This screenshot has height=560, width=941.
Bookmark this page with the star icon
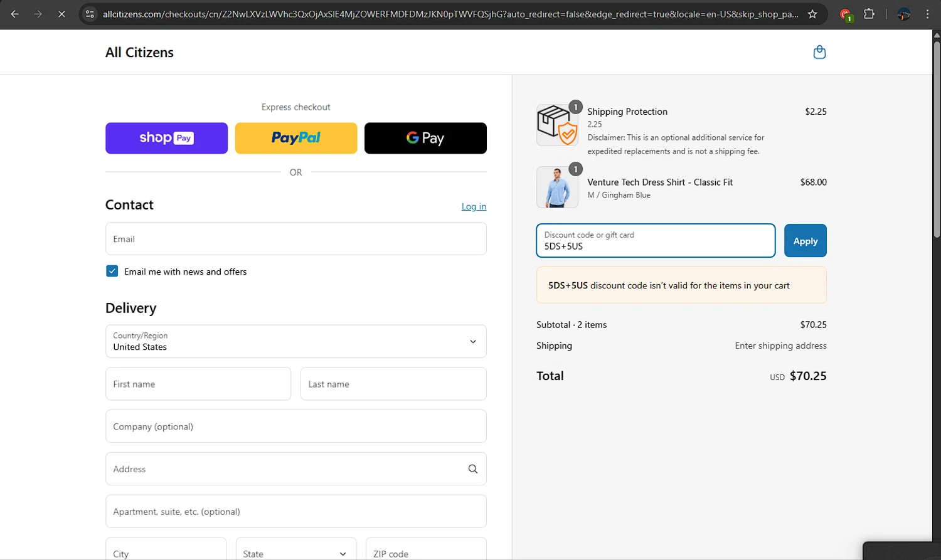[x=812, y=14]
